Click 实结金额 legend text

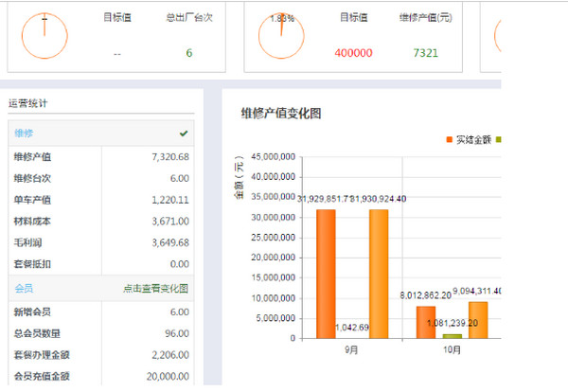473,139
